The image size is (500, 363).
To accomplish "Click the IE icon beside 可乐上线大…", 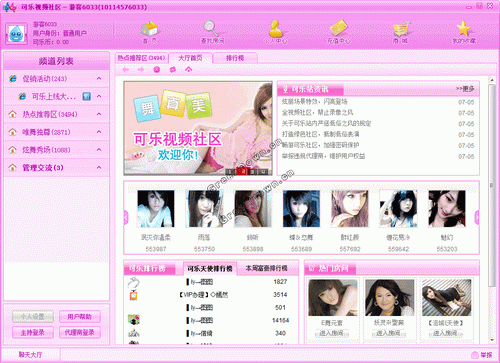I will pos(22,96).
